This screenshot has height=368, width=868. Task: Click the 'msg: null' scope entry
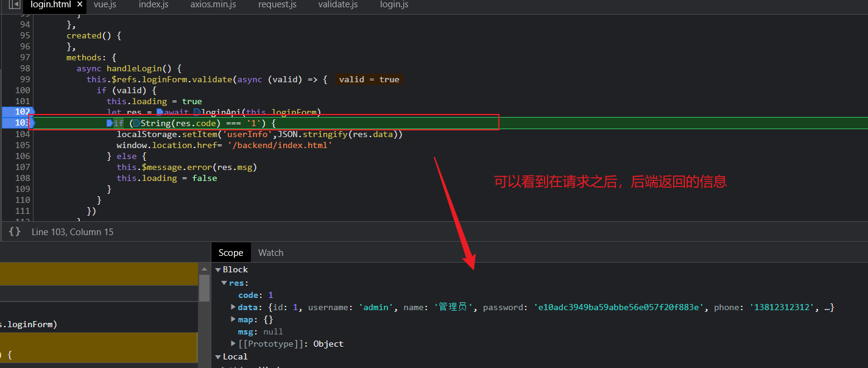(x=261, y=331)
